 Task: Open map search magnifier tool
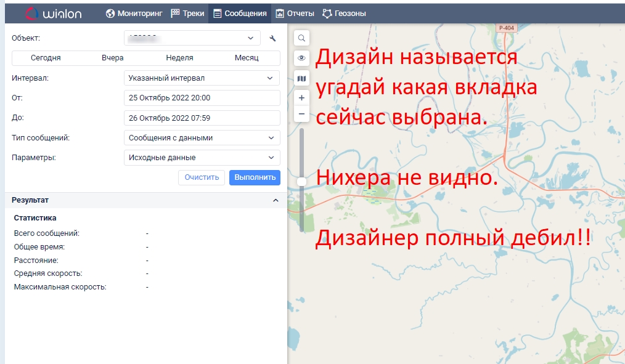coord(301,38)
